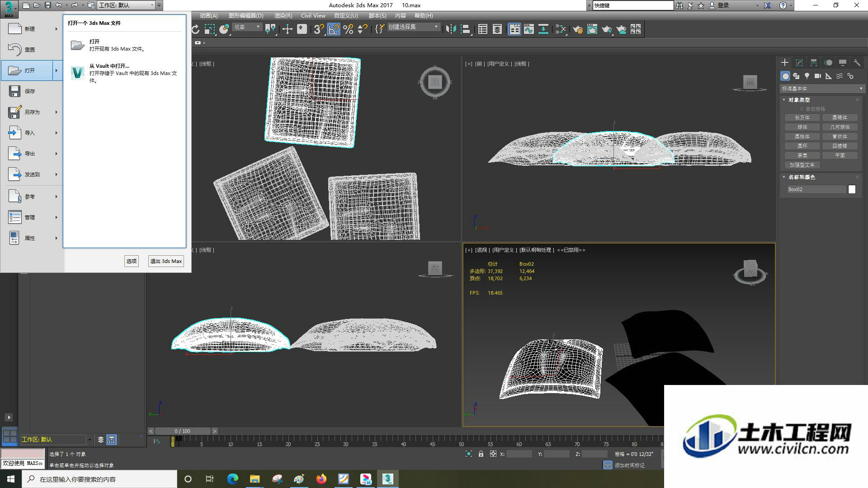Image resolution: width=868 pixels, height=488 pixels.
Task: Open the Utilities wrench tab
Action: click(x=857, y=63)
